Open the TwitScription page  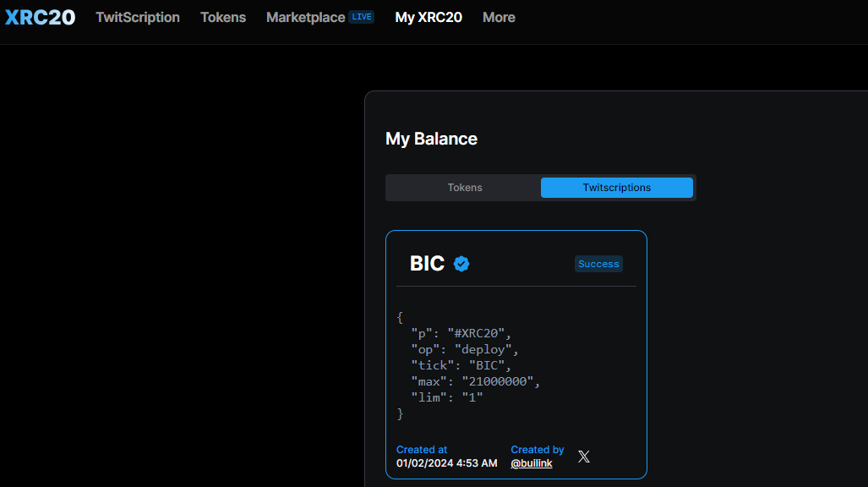[138, 17]
